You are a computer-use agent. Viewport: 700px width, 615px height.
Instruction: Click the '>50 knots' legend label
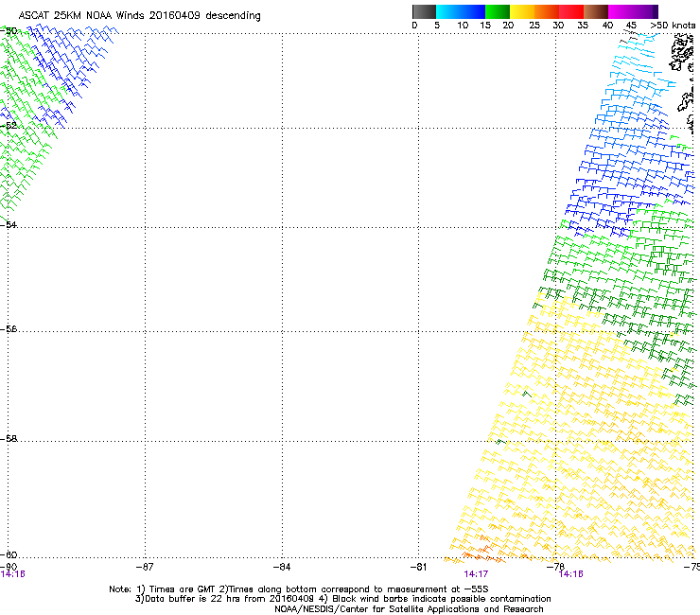673,26
